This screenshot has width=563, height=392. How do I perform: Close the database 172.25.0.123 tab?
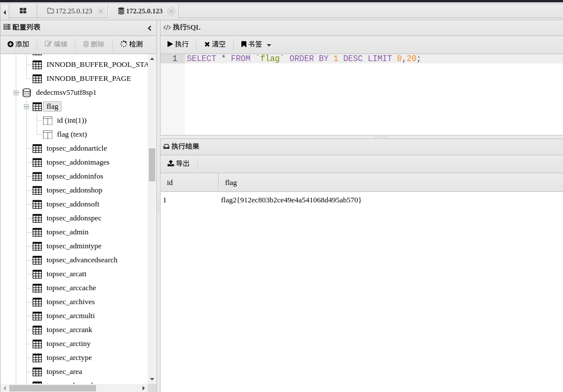(x=171, y=12)
